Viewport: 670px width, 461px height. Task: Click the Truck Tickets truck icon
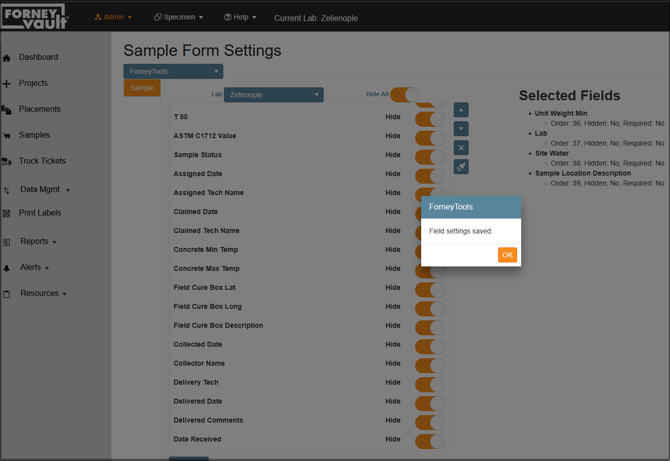pyautogui.click(x=7, y=161)
